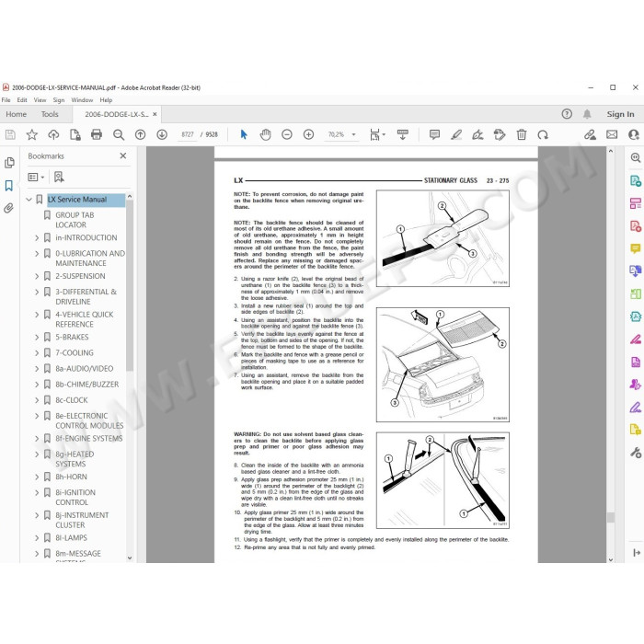Open 8f-ENGINE SYSTEMS bookmark

89,439
